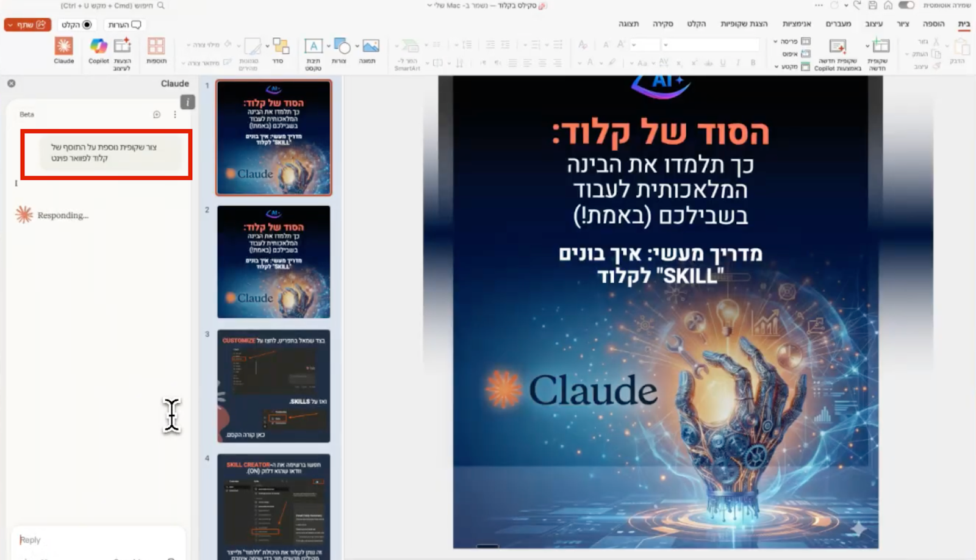The width and height of the screenshot is (976, 560).
Task: Apply Bold formatting
Action: [753, 63]
